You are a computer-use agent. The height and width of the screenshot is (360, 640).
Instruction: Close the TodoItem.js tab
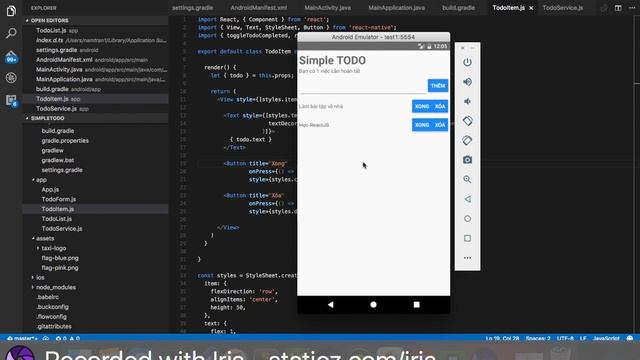point(531,8)
